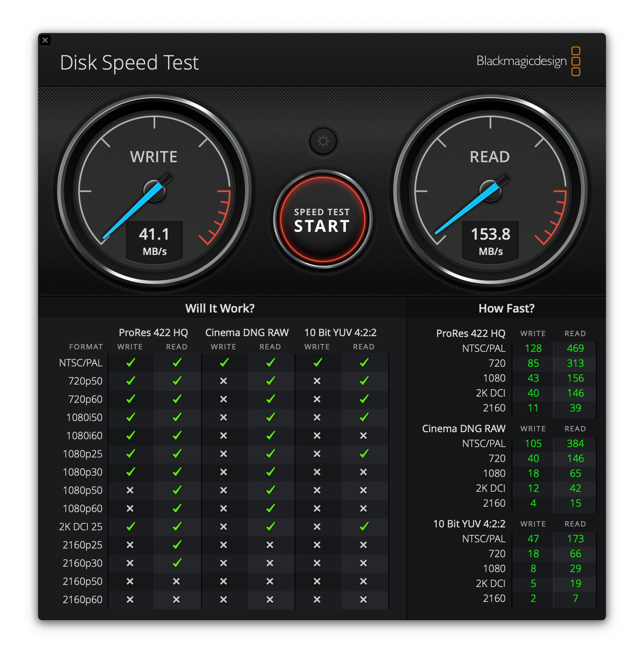644x664 pixels.
Task: Click the 1080i60 format row label
Action: [x=84, y=436]
